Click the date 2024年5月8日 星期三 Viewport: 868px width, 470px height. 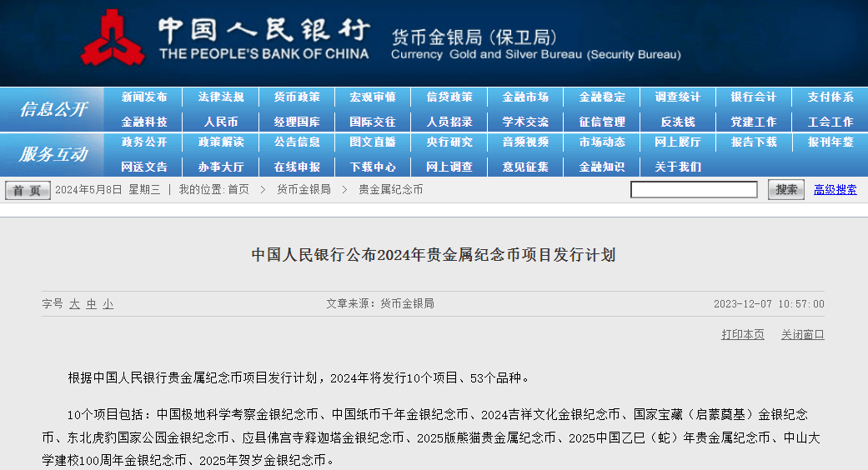108,190
